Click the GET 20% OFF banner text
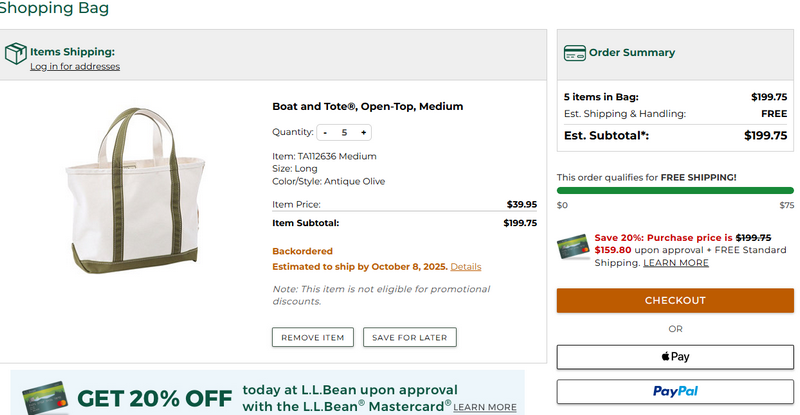Image resolution: width=800 pixels, height=415 pixels. (x=155, y=397)
